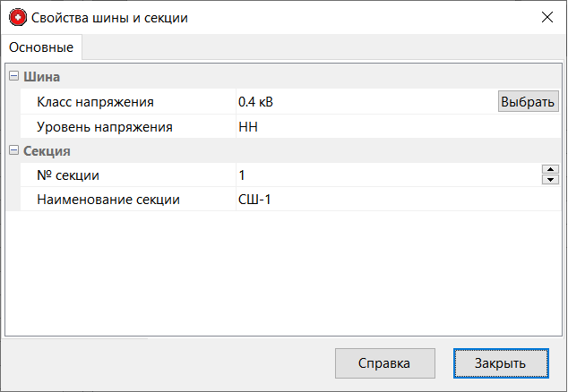The height and width of the screenshot is (392, 568).
Task: Switch to the Основные tab
Action: pos(42,47)
